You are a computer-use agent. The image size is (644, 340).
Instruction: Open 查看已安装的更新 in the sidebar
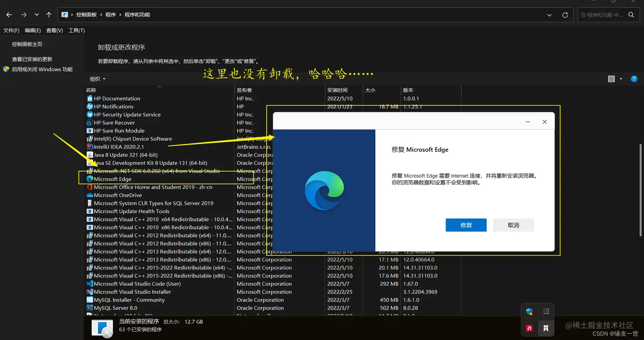coord(32,58)
